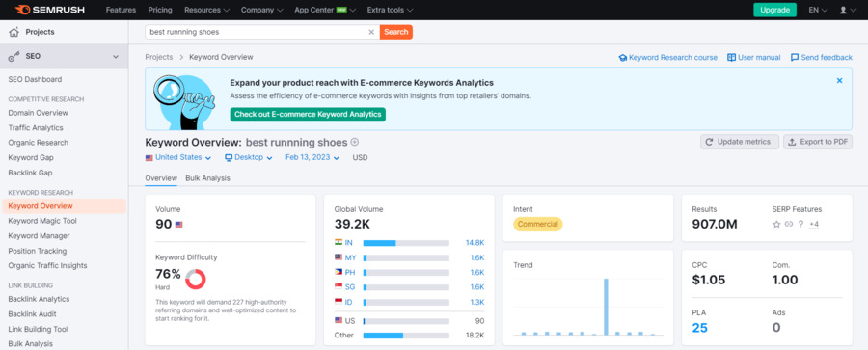Expand the App Center menu
The width and height of the screenshot is (868, 350).
click(325, 10)
